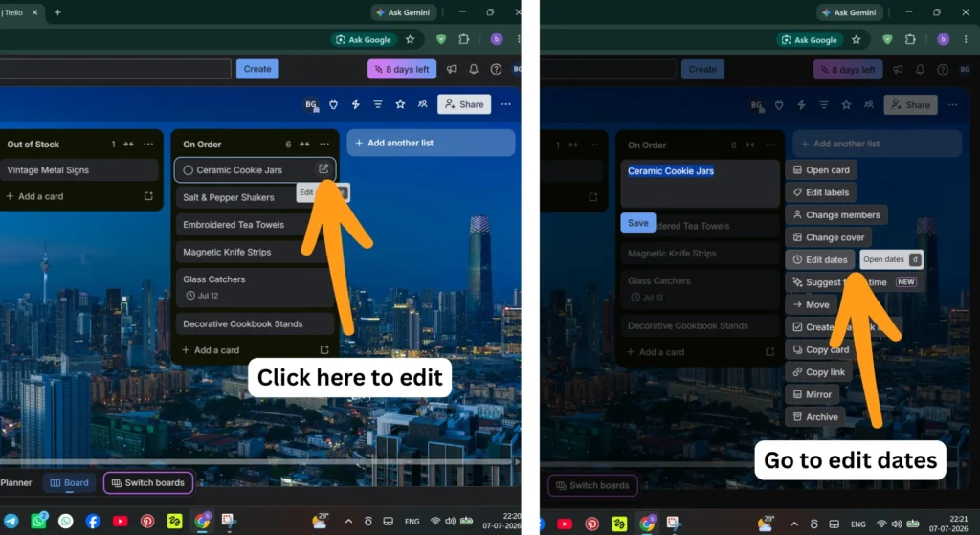Click Add a card under Out of Stock

pos(35,196)
